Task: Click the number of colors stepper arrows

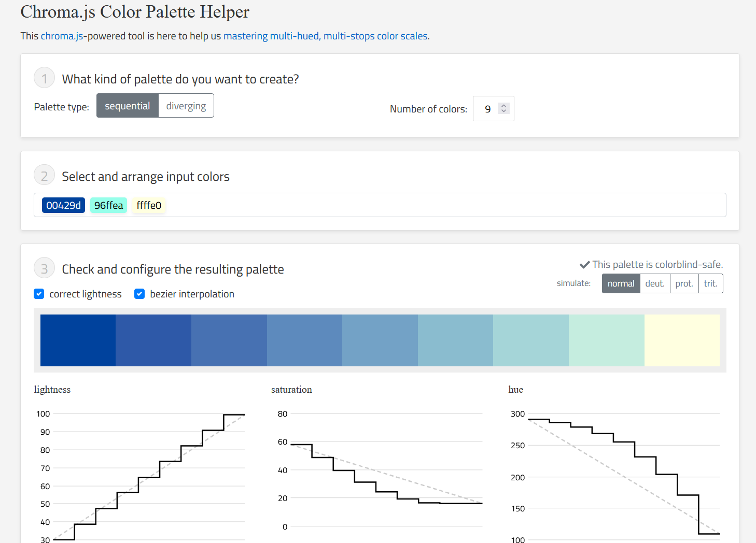Action: [503, 108]
